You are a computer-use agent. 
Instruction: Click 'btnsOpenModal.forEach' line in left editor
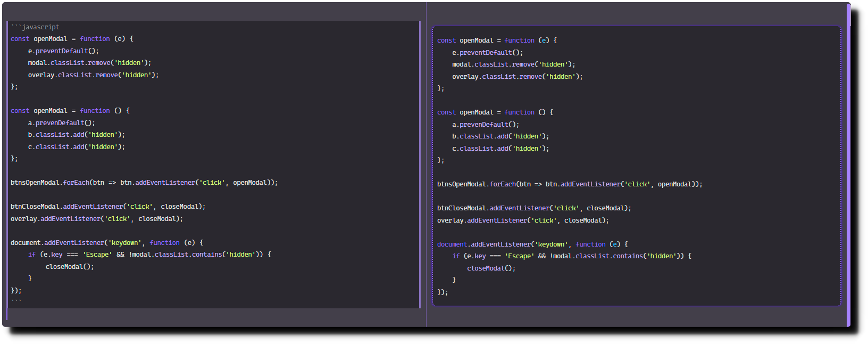click(144, 183)
